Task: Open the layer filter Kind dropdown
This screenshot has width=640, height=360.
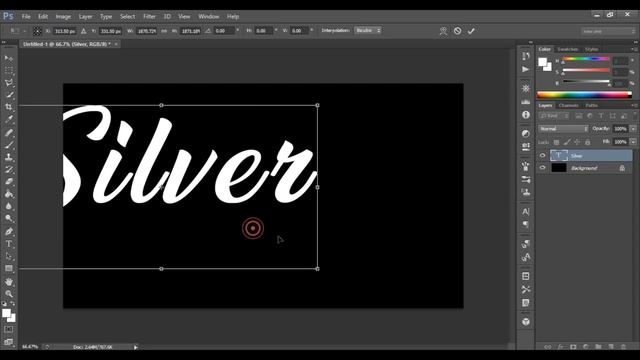Action: (554, 116)
